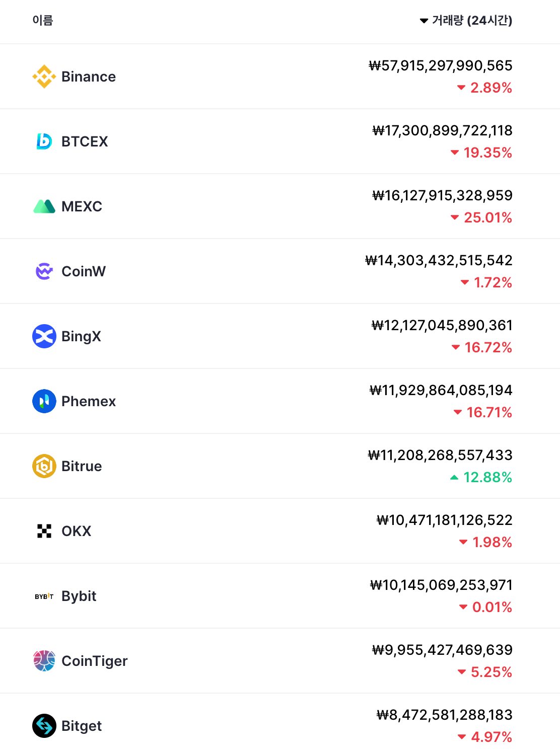Click the OKX checkered logo icon
The width and height of the screenshot is (560, 756).
click(44, 531)
